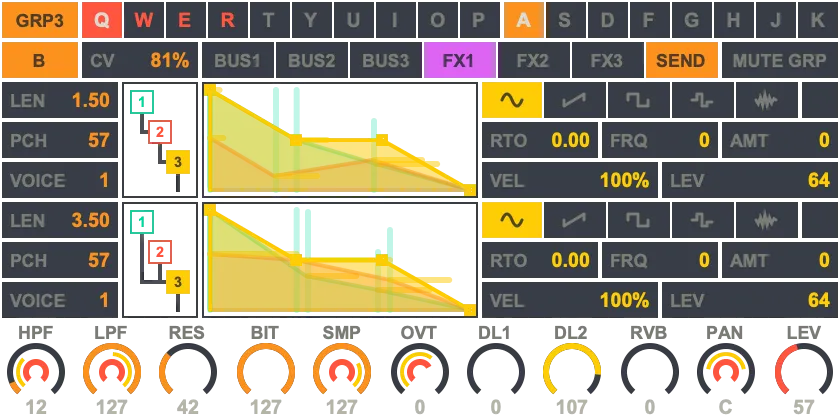The image size is (840, 420).
Task: Select the P track key
Action: click(x=479, y=20)
